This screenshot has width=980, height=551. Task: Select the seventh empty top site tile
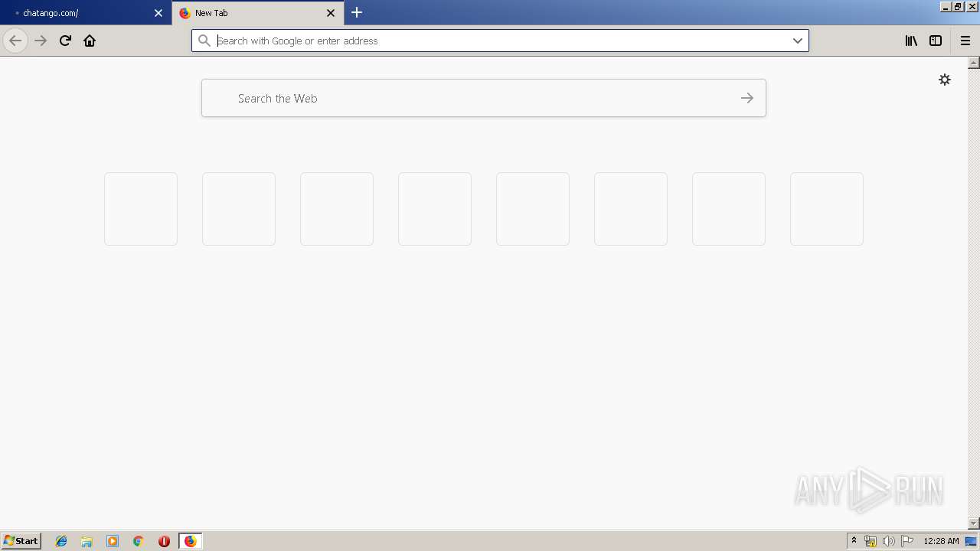pyautogui.click(x=729, y=209)
